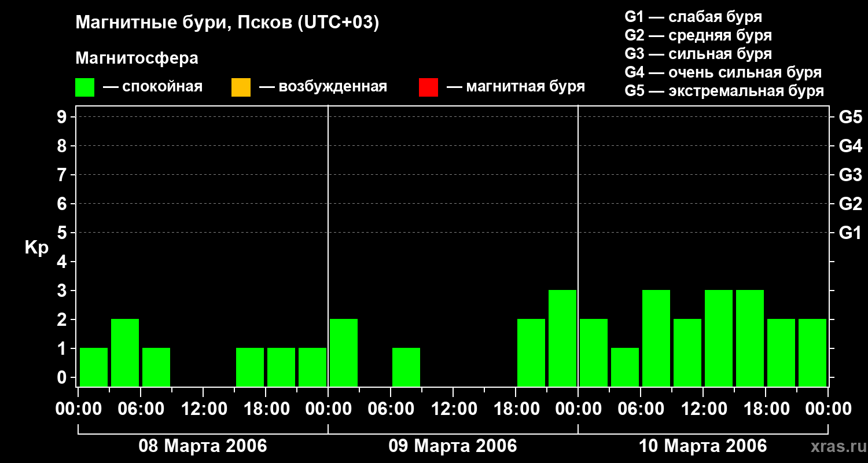
Task: Click the only Kp 2 bar on 08 Марта
Action: click(125, 352)
